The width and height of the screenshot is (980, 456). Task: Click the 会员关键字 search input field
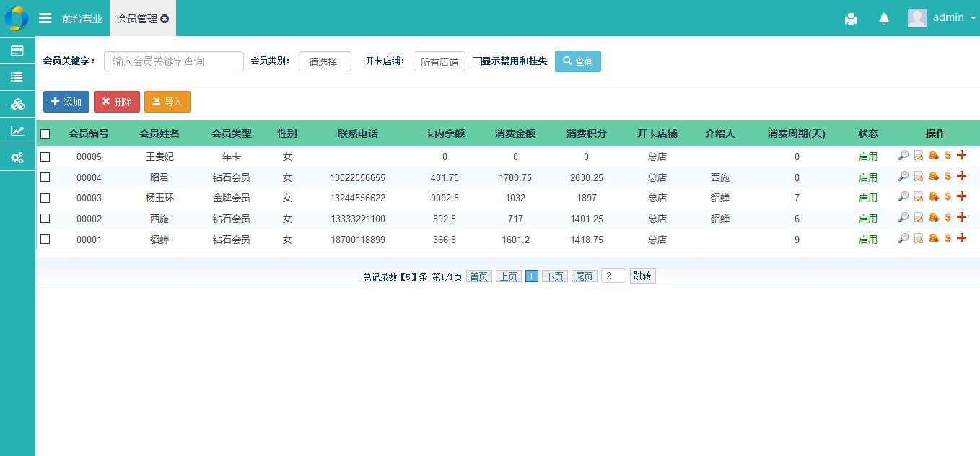point(174,61)
